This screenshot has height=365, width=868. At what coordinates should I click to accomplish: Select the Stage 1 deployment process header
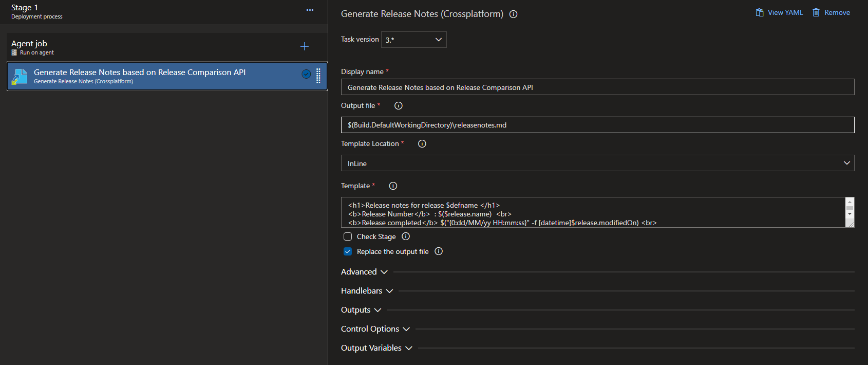164,12
